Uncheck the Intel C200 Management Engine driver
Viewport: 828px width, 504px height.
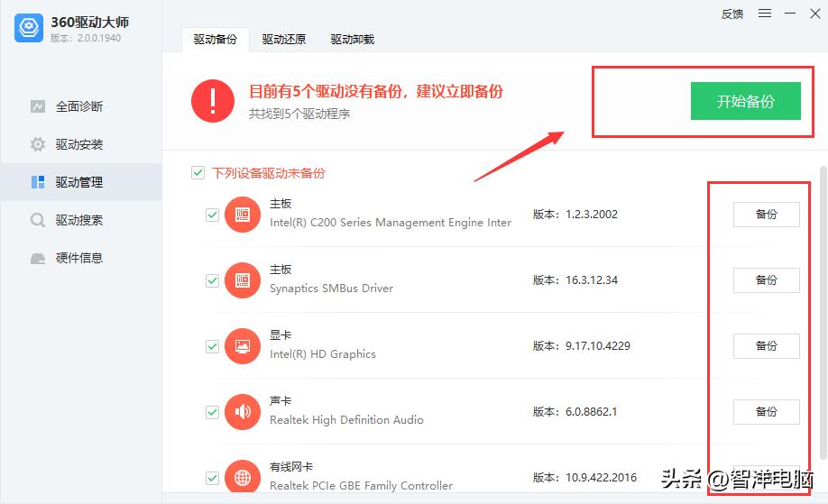pyautogui.click(x=212, y=215)
